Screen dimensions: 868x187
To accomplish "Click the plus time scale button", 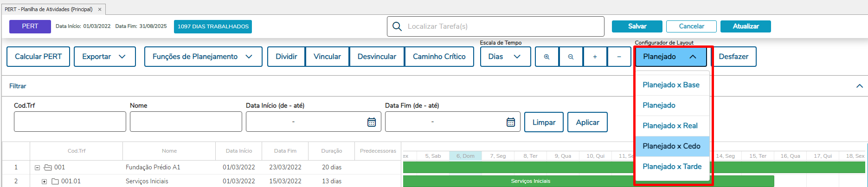I will (595, 57).
